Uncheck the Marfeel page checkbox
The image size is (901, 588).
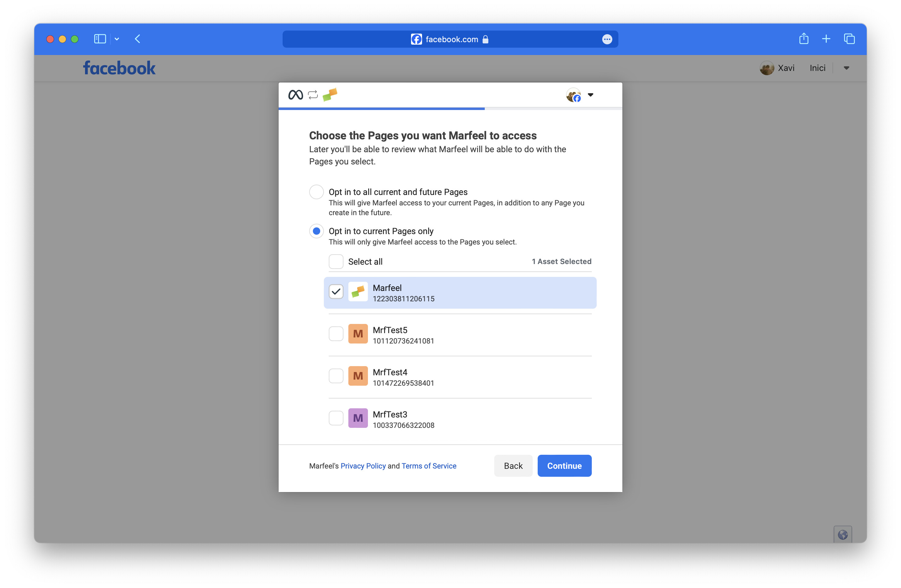click(x=336, y=291)
